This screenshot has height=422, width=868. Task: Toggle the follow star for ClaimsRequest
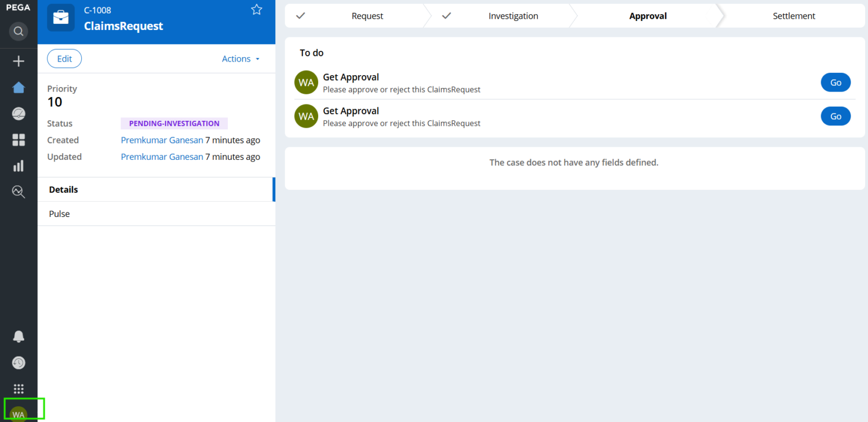(257, 10)
